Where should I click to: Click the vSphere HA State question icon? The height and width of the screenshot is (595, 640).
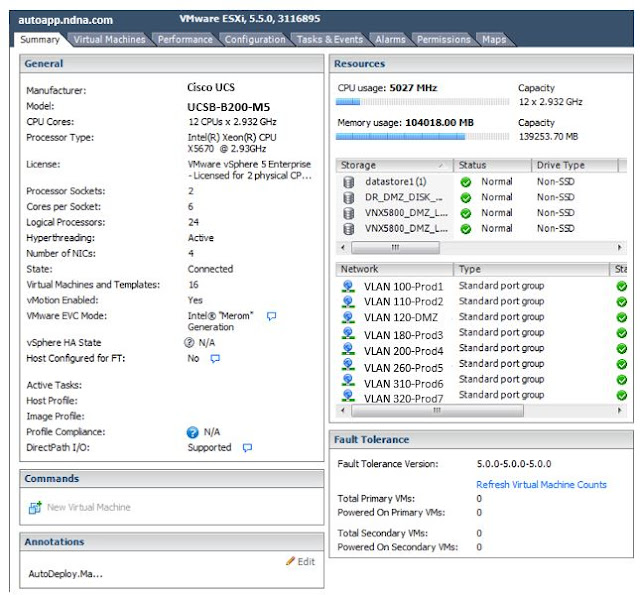(x=189, y=343)
